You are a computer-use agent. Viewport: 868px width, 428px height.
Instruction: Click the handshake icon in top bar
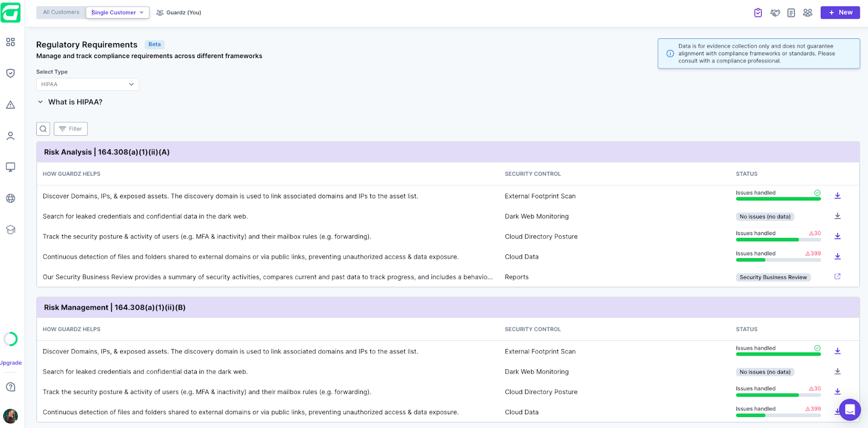775,13
